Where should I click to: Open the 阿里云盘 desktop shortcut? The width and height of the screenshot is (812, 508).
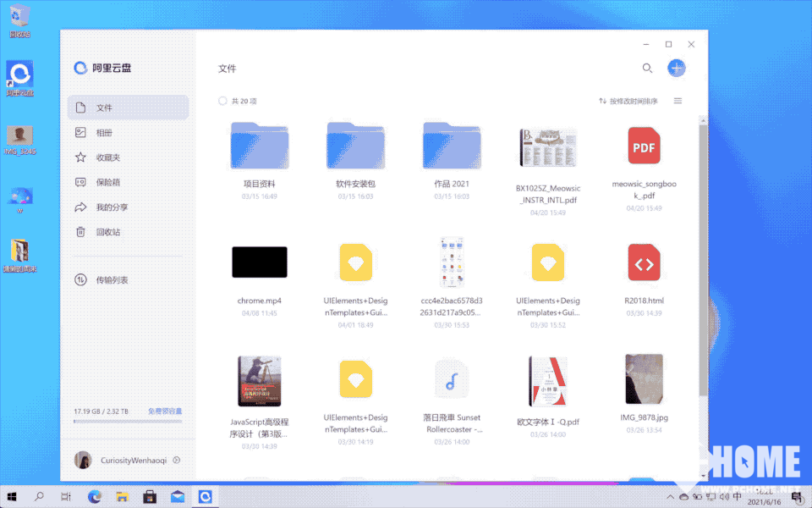19,79
